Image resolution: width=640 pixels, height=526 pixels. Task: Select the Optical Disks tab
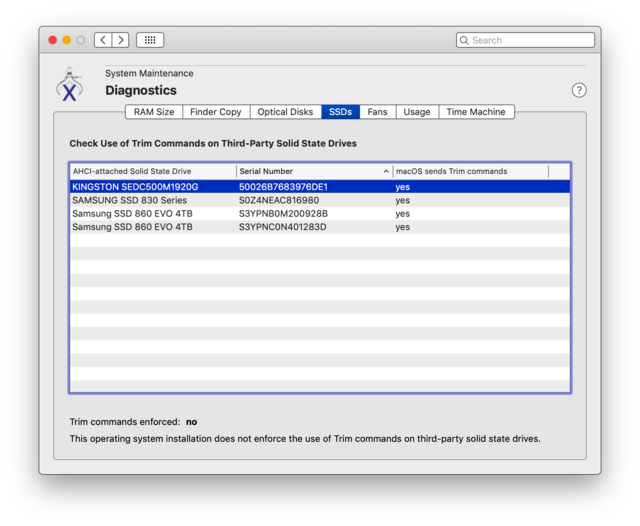tap(285, 112)
